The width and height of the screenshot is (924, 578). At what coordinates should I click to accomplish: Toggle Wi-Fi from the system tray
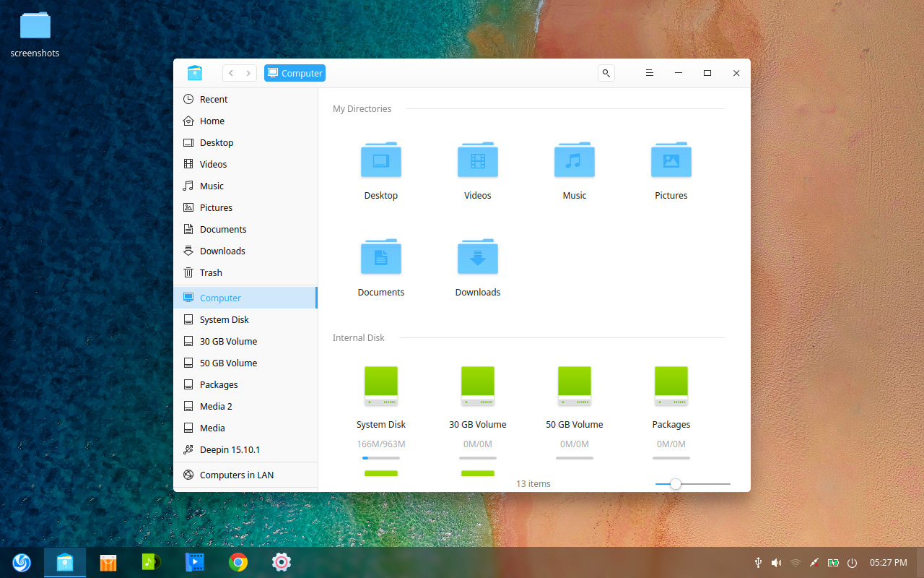(x=795, y=562)
